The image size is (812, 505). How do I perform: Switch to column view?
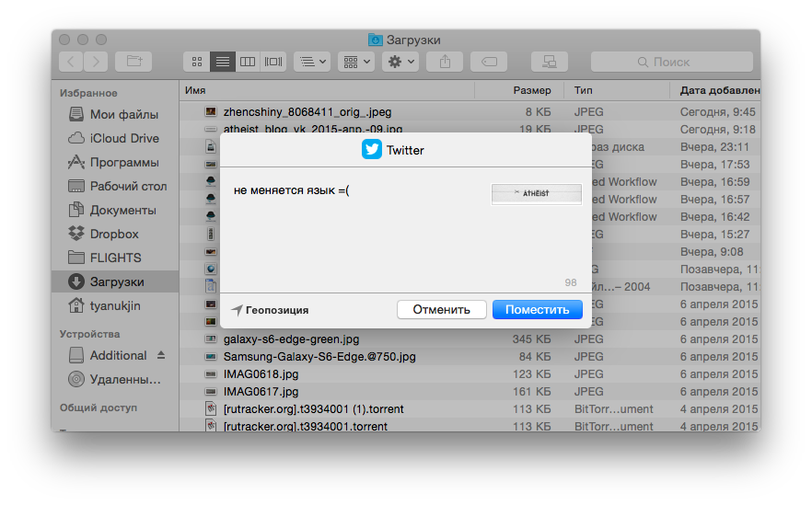pyautogui.click(x=248, y=62)
